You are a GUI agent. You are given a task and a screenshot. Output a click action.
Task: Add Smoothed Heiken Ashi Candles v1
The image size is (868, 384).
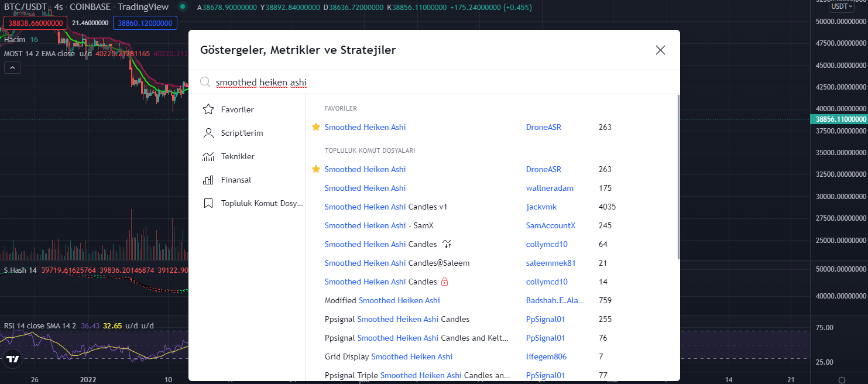(386, 207)
